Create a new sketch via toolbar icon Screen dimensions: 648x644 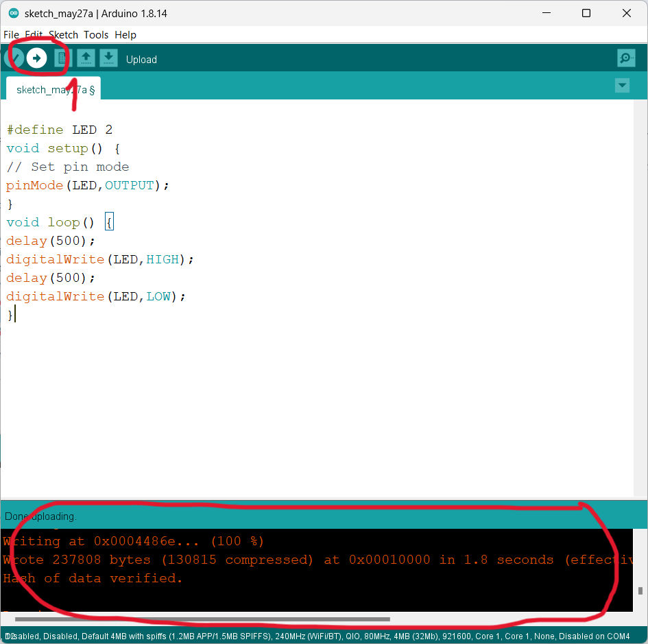pos(63,58)
